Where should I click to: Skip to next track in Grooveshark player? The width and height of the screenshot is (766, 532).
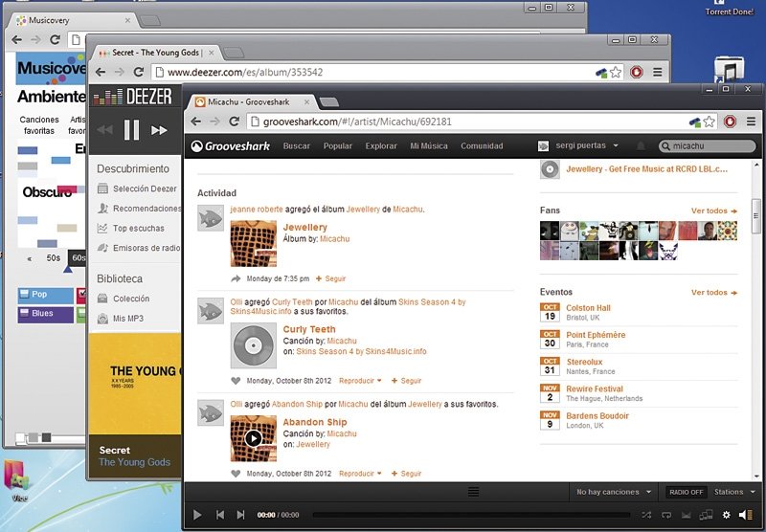pyautogui.click(x=240, y=515)
